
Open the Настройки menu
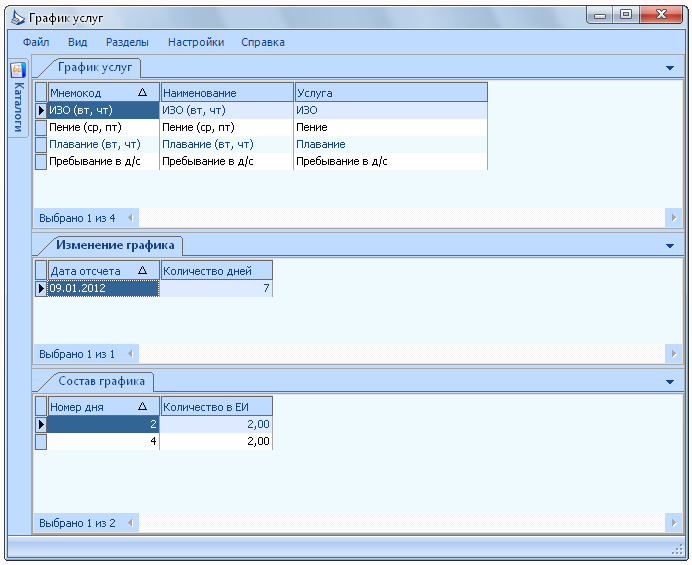click(x=196, y=42)
